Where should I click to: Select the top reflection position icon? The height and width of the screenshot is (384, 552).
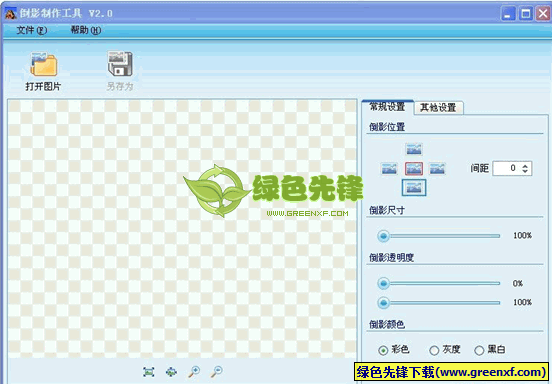[414, 149]
